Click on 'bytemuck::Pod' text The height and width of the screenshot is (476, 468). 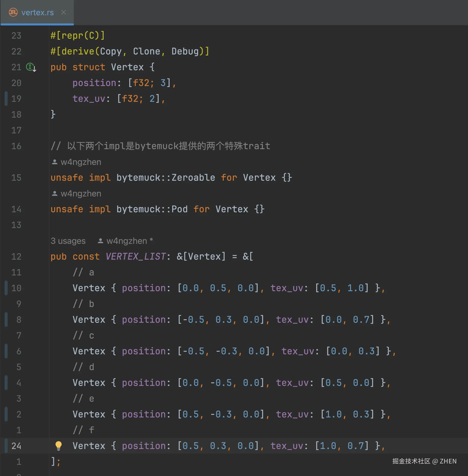click(152, 209)
